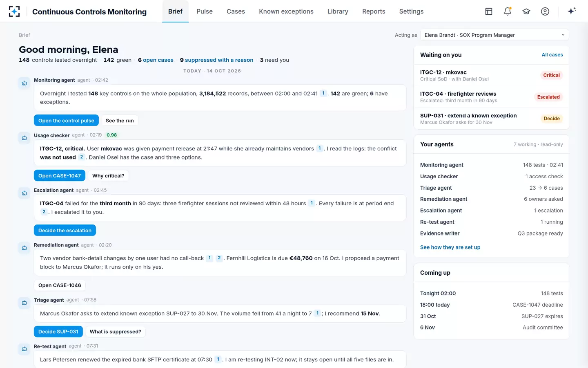Open the Reports tab
Viewport: 588px width, 368px height.
[374, 11]
